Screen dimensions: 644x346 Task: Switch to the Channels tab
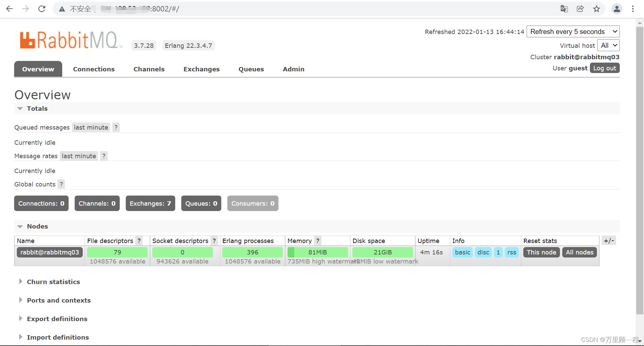[x=149, y=69]
